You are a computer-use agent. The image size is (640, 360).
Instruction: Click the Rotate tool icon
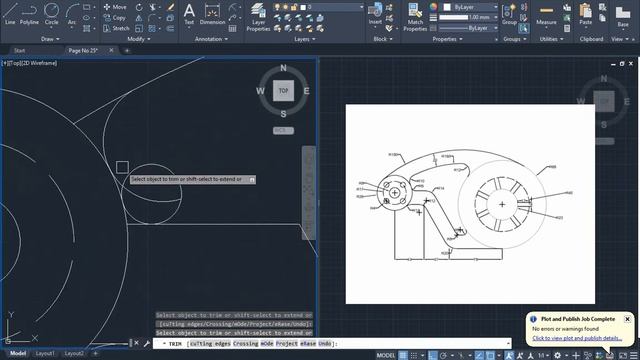coord(139,7)
